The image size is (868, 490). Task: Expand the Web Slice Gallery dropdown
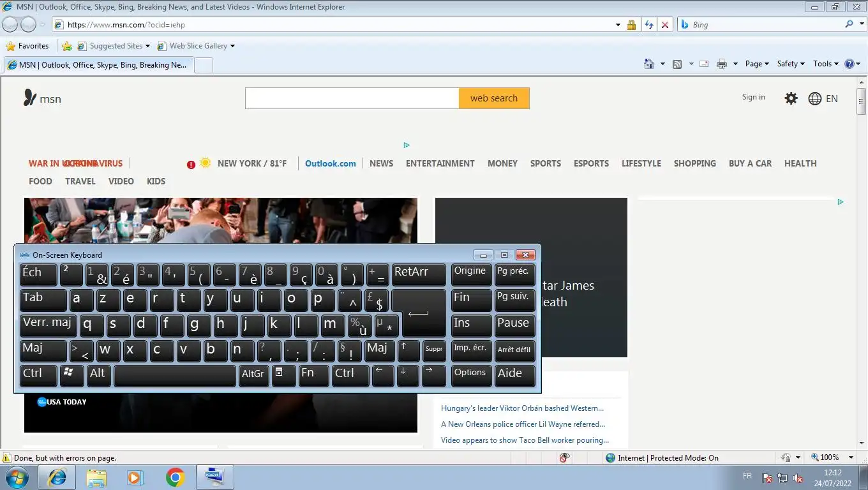coord(232,46)
